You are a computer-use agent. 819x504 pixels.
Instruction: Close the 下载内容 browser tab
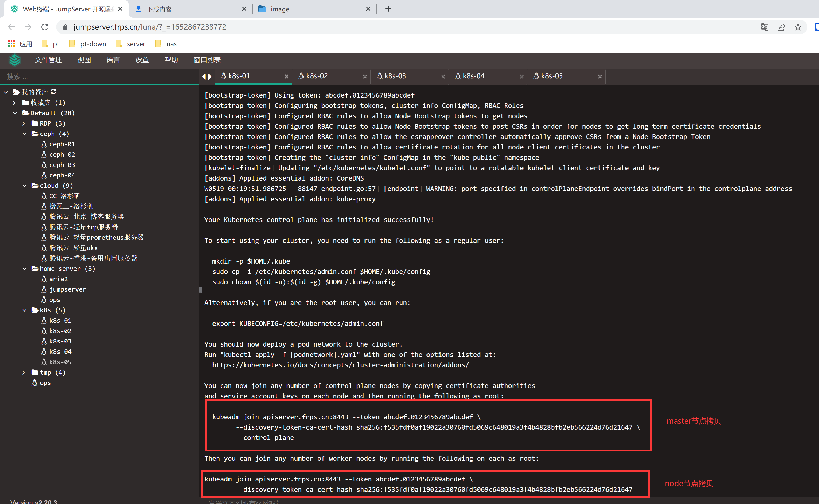click(x=244, y=9)
